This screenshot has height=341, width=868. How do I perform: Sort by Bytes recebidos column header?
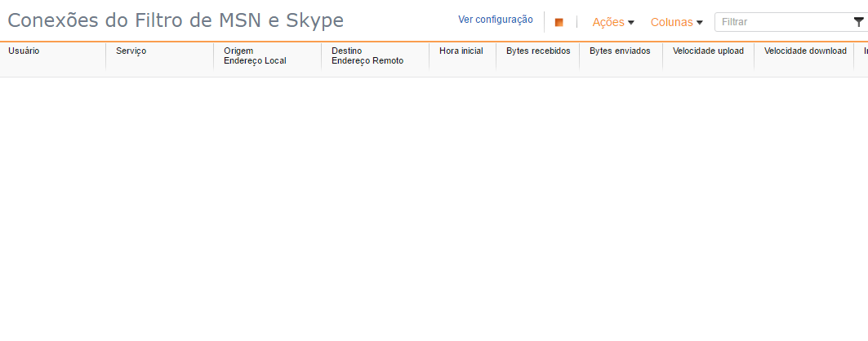pos(538,51)
